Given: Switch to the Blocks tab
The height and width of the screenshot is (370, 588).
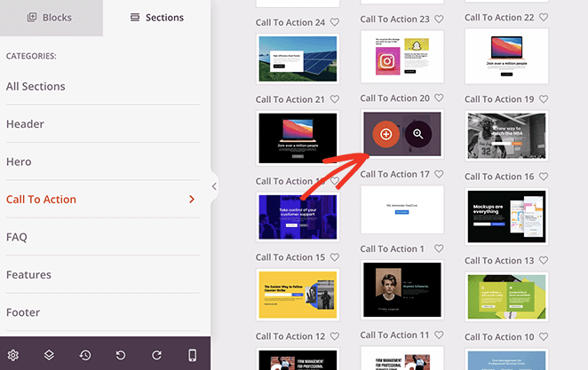Looking at the screenshot, I should click(51, 18).
